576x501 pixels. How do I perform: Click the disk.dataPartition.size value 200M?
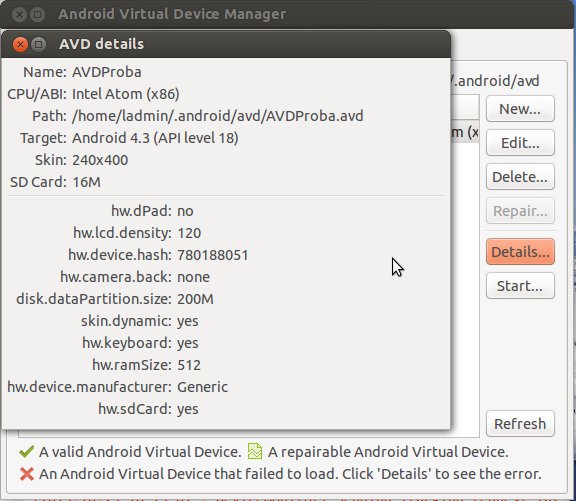pyautogui.click(x=195, y=299)
